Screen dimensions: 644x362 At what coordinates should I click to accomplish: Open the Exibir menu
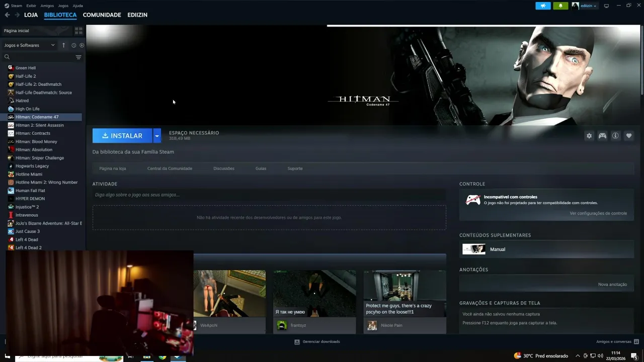[x=31, y=6]
